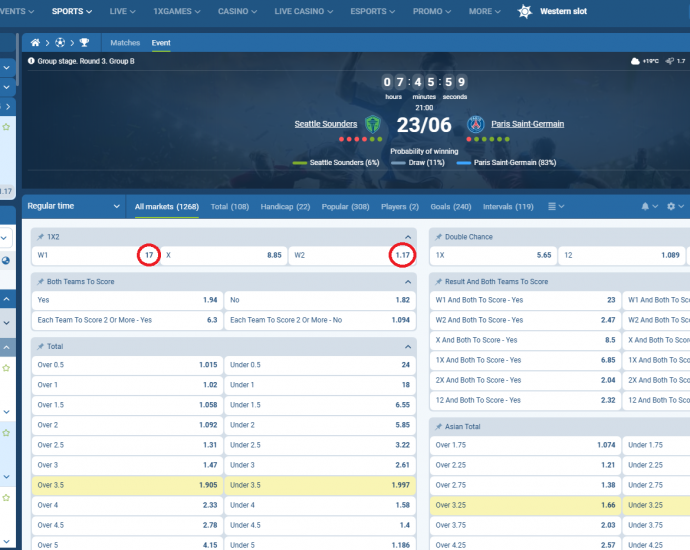The width and height of the screenshot is (690, 550).
Task: Pin the Asian Total market
Action: pos(438,426)
